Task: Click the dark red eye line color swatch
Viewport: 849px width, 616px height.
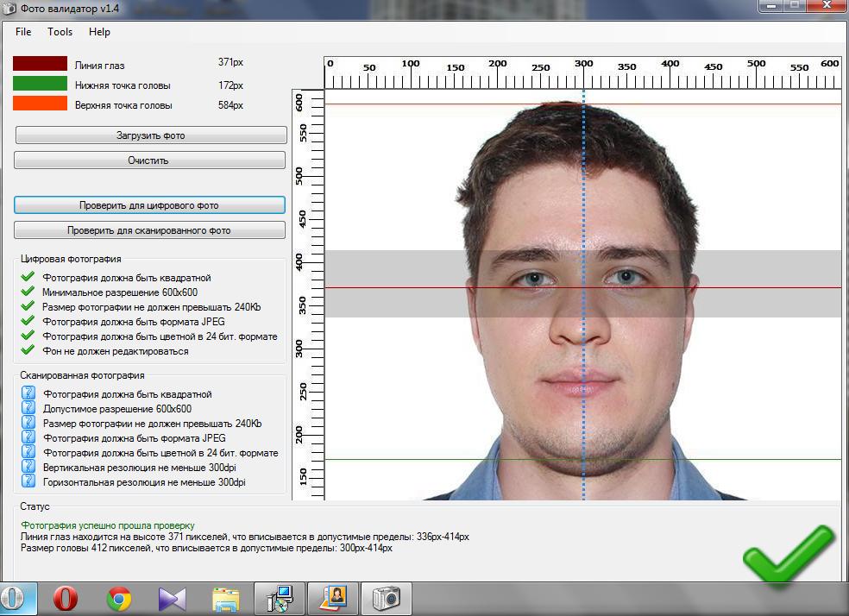Action: [x=40, y=64]
